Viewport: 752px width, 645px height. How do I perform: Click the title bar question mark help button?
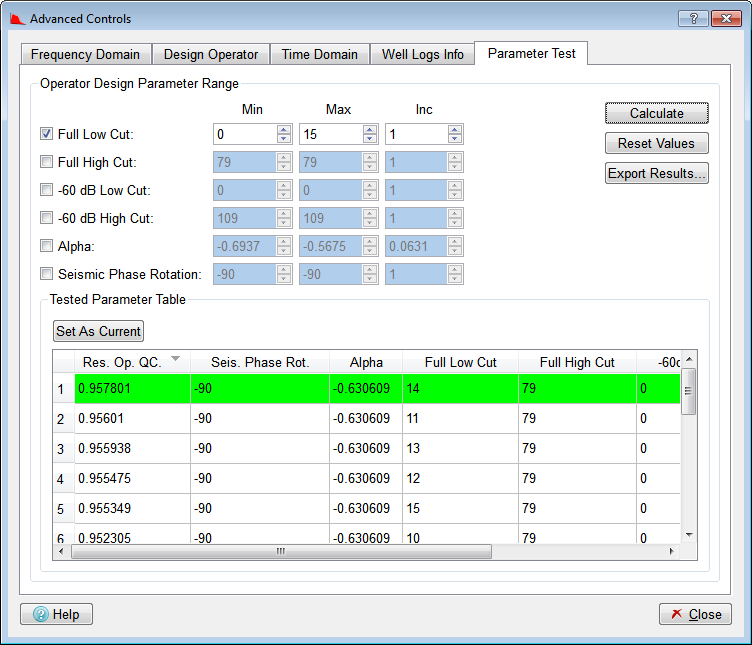[x=693, y=18]
